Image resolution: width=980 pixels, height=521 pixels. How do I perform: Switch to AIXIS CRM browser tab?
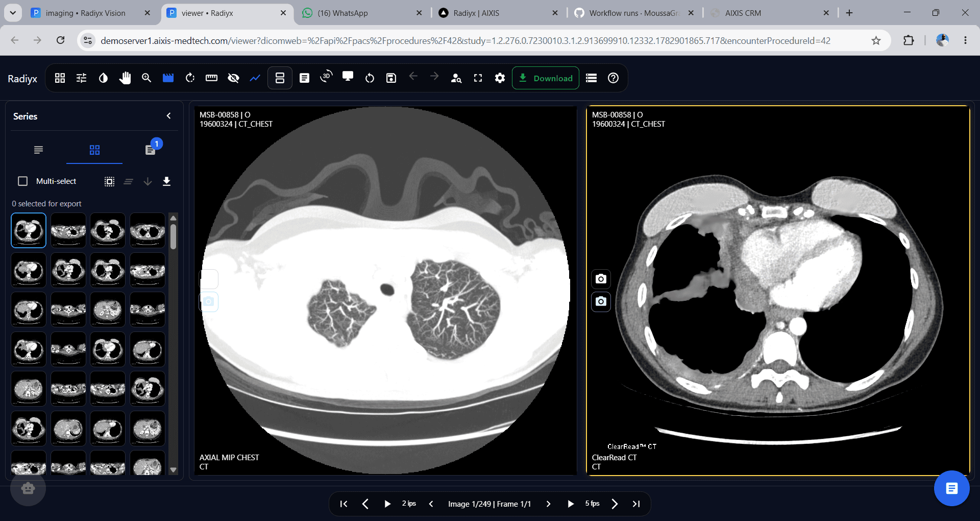pyautogui.click(x=770, y=13)
